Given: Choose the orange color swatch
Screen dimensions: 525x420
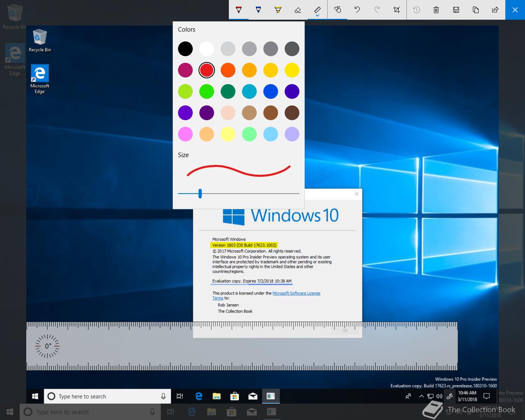Looking at the screenshot, I should coord(228,70).
